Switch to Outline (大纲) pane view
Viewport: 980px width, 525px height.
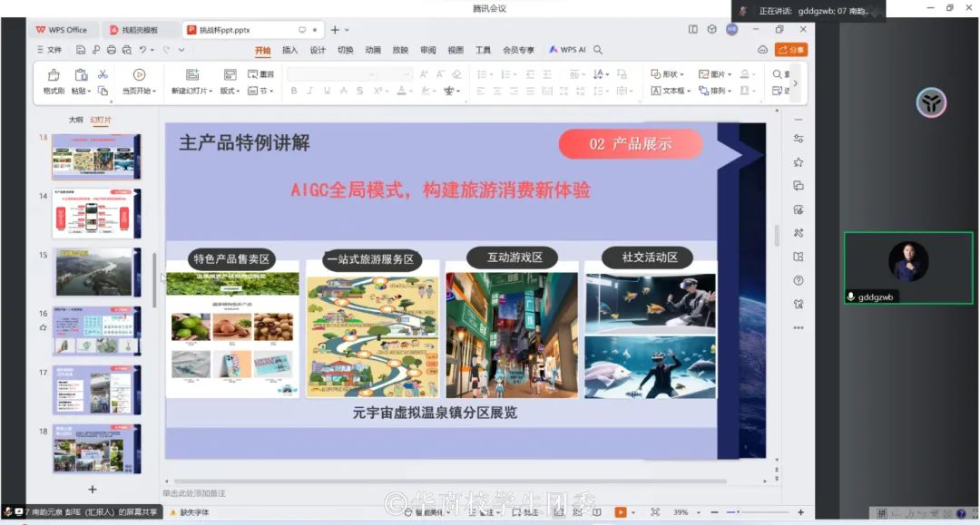tap(75, 120)
